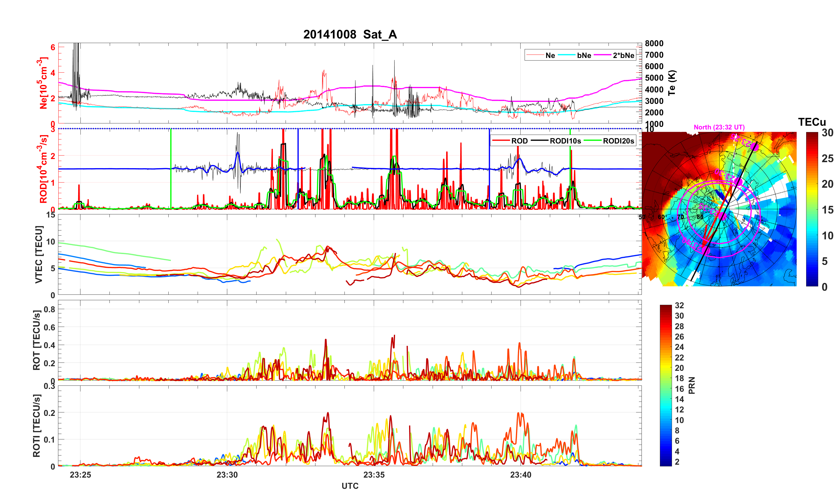Click the red Ne legend line sample

pos(535,55)
